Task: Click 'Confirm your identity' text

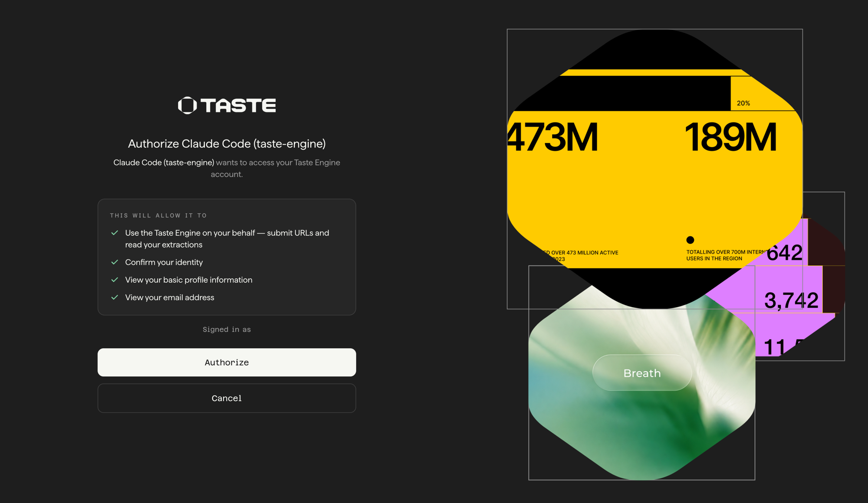Action: point(164,262)
